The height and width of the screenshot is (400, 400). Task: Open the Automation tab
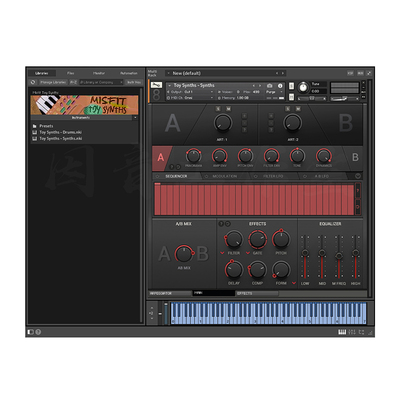[129, 73]
